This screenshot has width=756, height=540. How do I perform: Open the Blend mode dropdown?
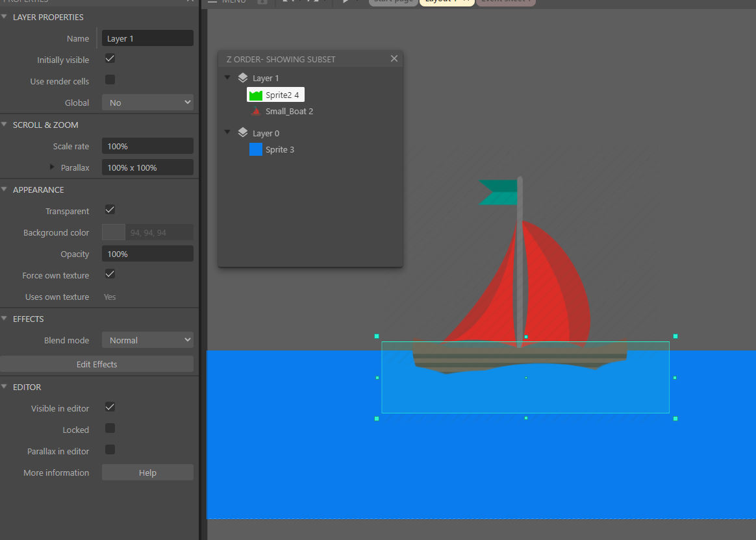(147, 339)
